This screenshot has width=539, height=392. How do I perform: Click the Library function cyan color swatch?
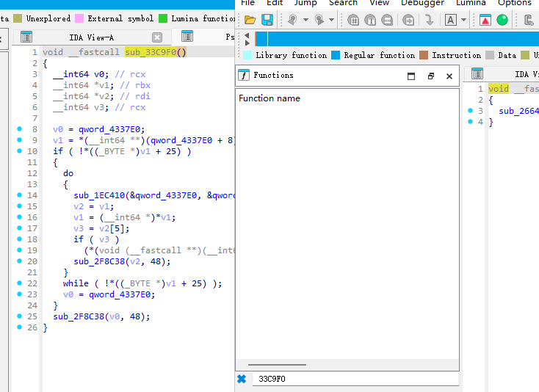(x=247, y=55)
